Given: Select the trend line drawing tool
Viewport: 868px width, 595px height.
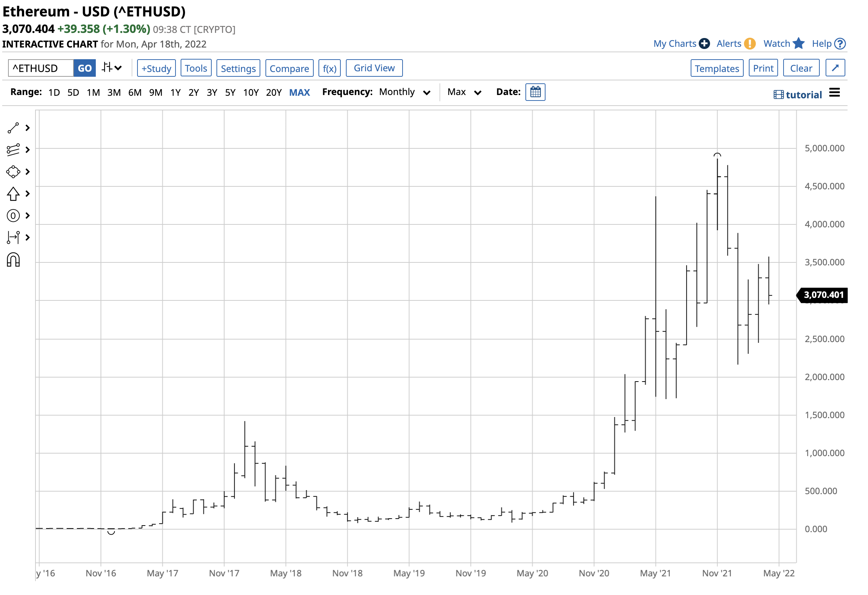Looking at the screenshot, I should (13, 128).
